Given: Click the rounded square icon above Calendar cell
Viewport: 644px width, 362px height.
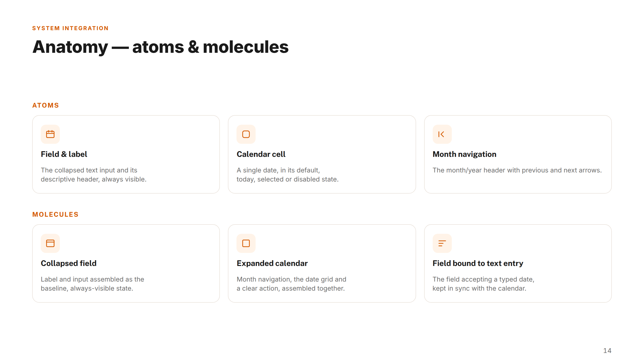Looking at the screenshot, I should [246, 134].
